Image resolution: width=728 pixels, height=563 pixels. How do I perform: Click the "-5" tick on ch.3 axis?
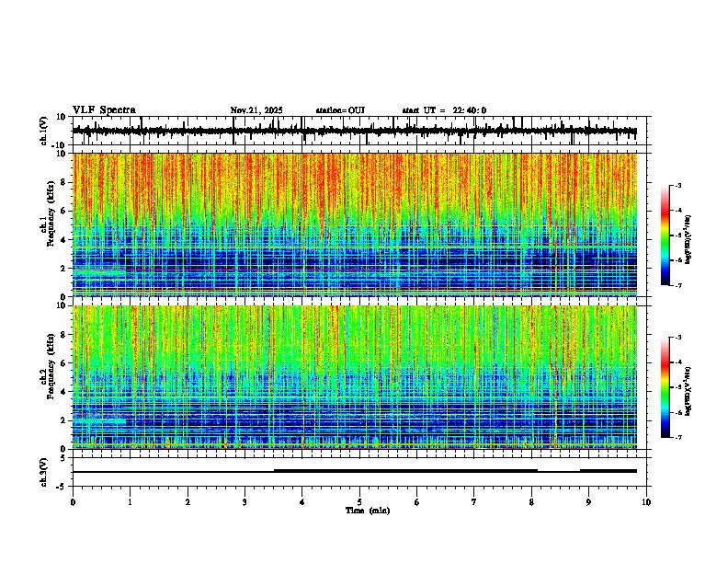pyautogui.click(x=63, y=487)
